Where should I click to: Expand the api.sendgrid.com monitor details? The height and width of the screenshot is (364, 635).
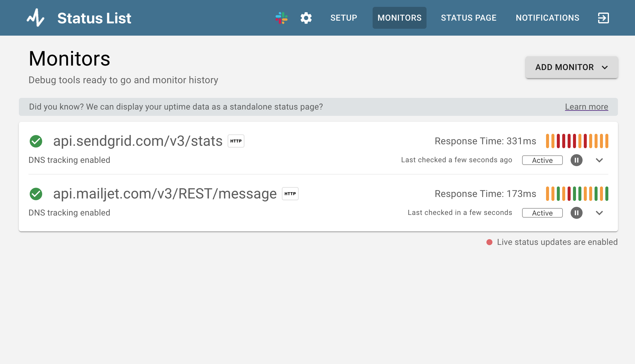coord(599,160)
